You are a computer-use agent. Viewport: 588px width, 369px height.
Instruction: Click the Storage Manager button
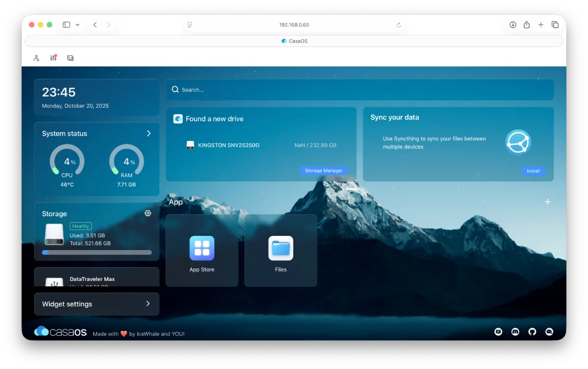[x=323, y=171]
